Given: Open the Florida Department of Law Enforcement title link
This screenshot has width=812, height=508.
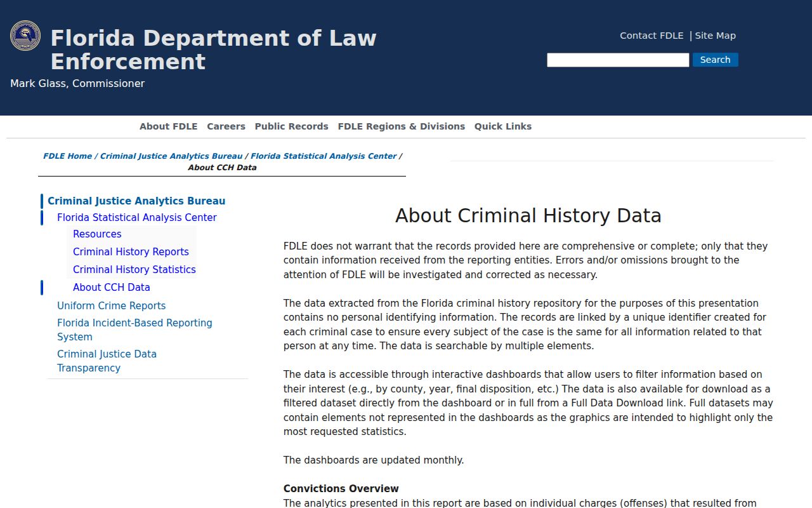Looking at the screenshot, I should point(213,50).
